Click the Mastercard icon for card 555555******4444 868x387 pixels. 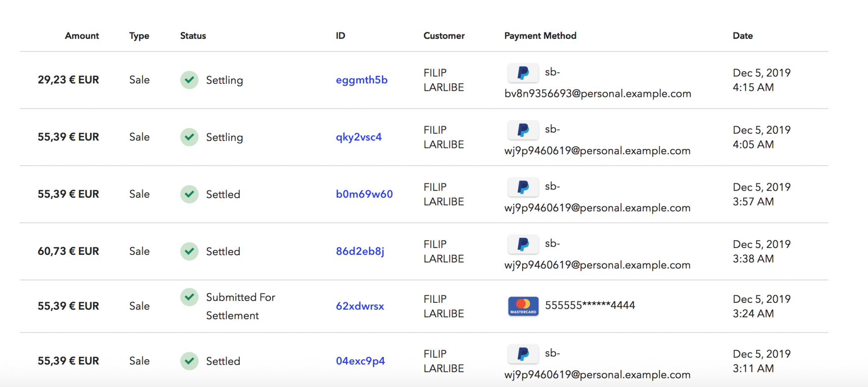[523, 306]
